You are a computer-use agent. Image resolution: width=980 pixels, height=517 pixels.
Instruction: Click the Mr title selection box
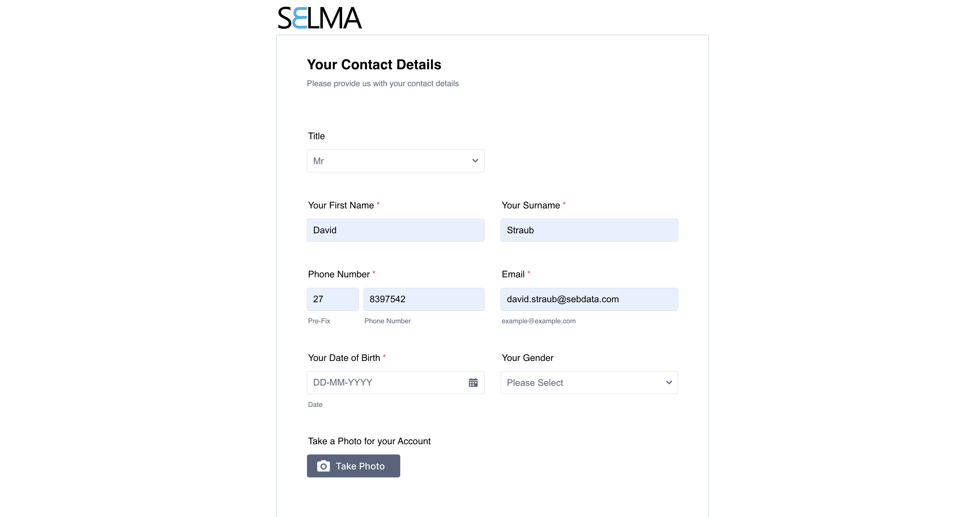point(396,161)
